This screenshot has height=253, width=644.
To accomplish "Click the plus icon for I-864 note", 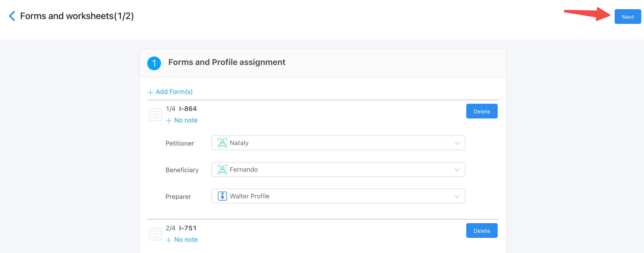I will (x=169, y=121).
